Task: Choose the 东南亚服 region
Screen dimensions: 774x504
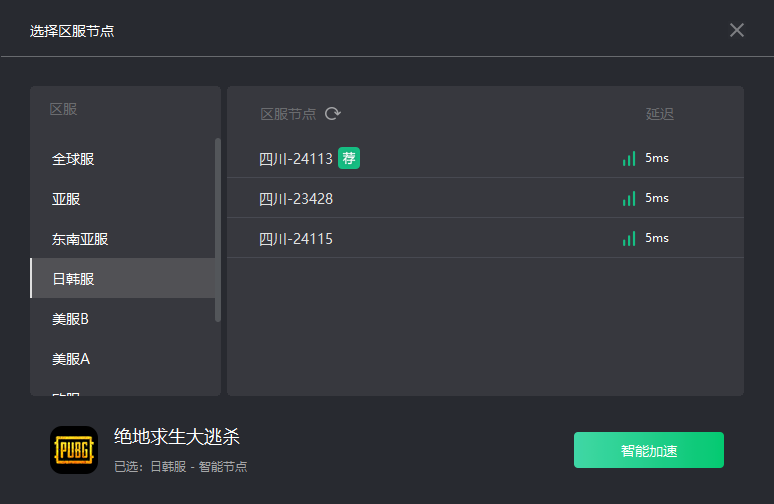Action: tap(80, 239)
